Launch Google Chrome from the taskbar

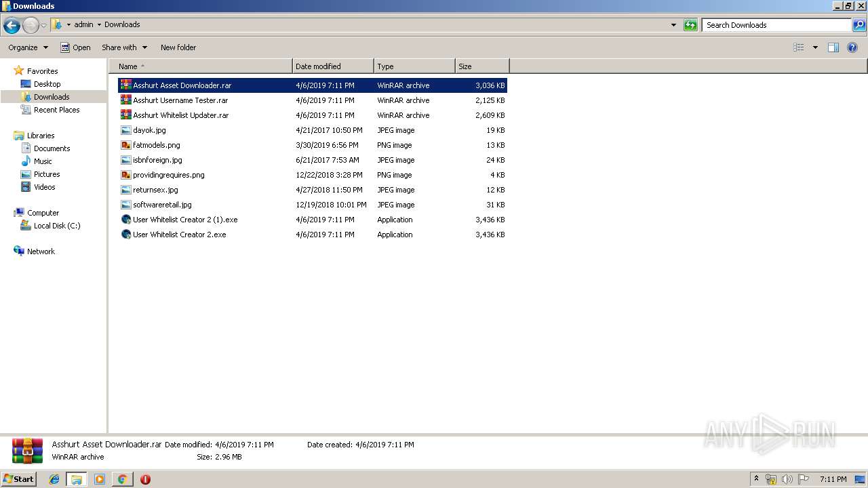click(122, 479)
